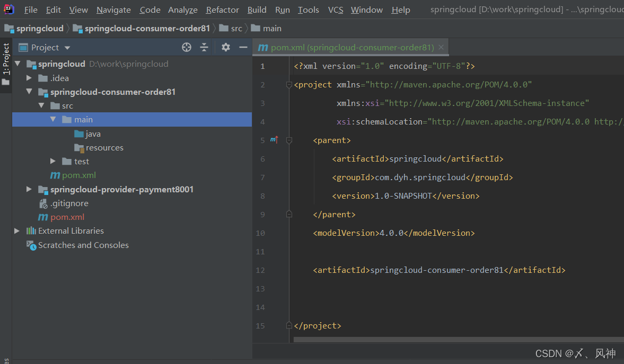
Task: Collapse the src folder arrow
Action: click(41, 105)
